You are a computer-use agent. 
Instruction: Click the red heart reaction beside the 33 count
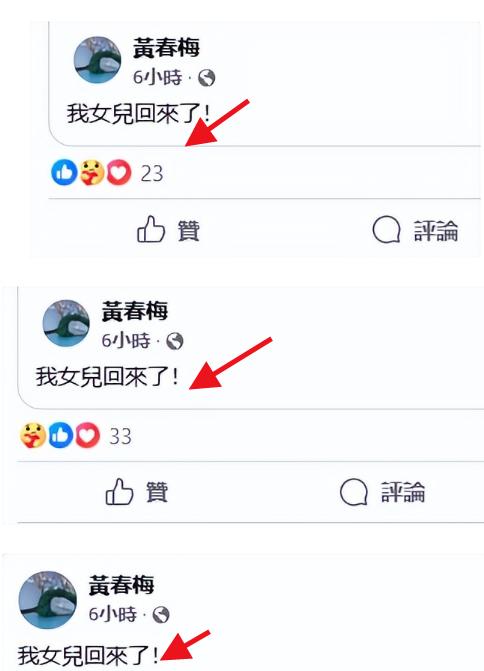(x=87, y=435)
